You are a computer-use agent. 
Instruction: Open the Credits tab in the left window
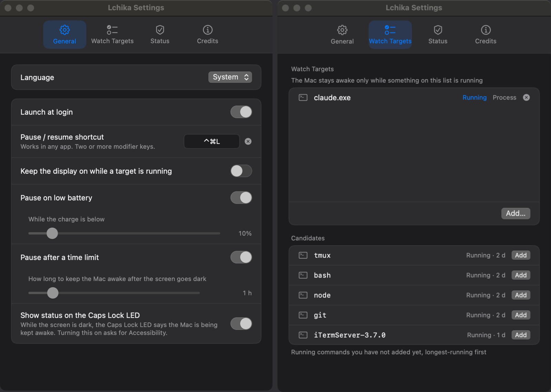pyautogui.click(x=207, y=34)
